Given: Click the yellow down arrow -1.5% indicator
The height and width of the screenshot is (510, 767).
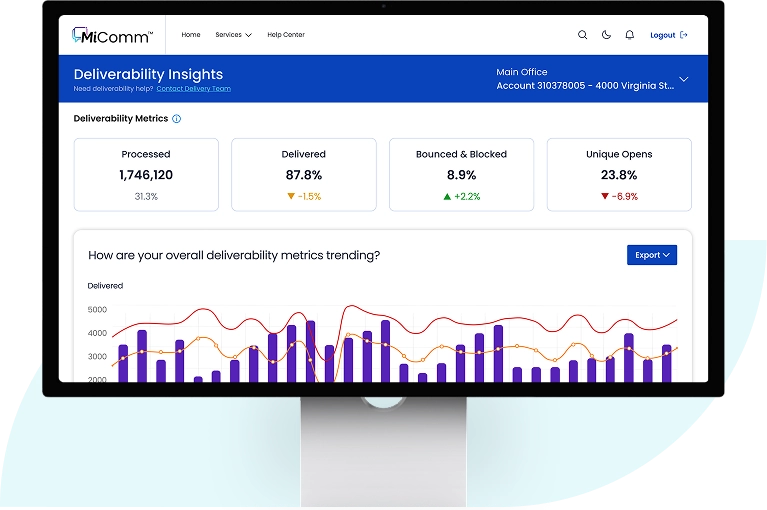Looking at the screenshot, I should coord(304,197).
